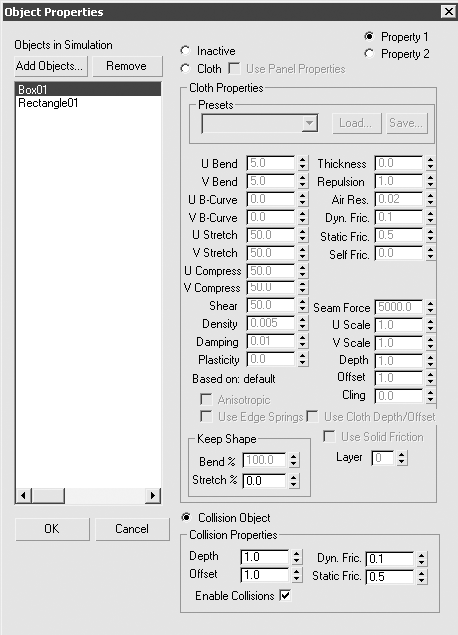This screenshot has height=635, width=458.
Task: Confirm the dialog with OK
Action: [x=52, y=528]
